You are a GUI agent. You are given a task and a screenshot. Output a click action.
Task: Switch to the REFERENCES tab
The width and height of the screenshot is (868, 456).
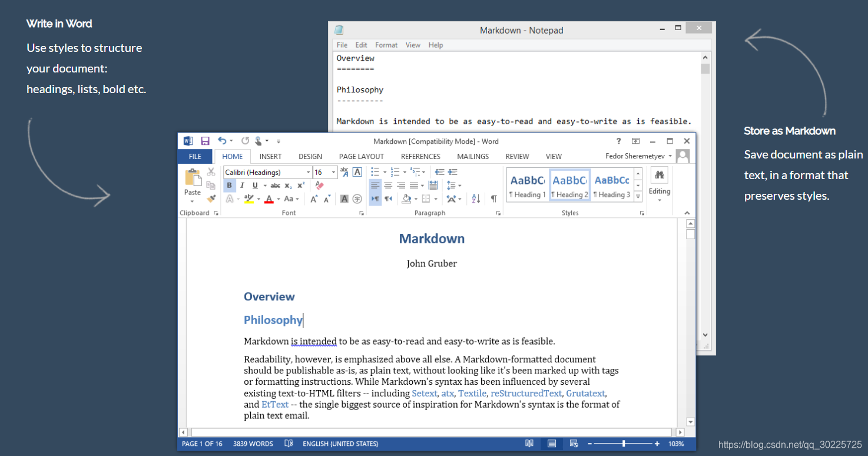420,156
